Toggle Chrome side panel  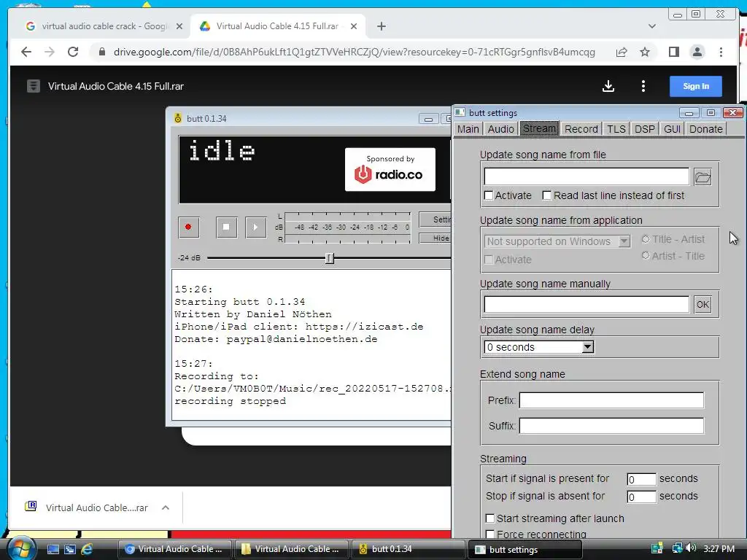673,52
